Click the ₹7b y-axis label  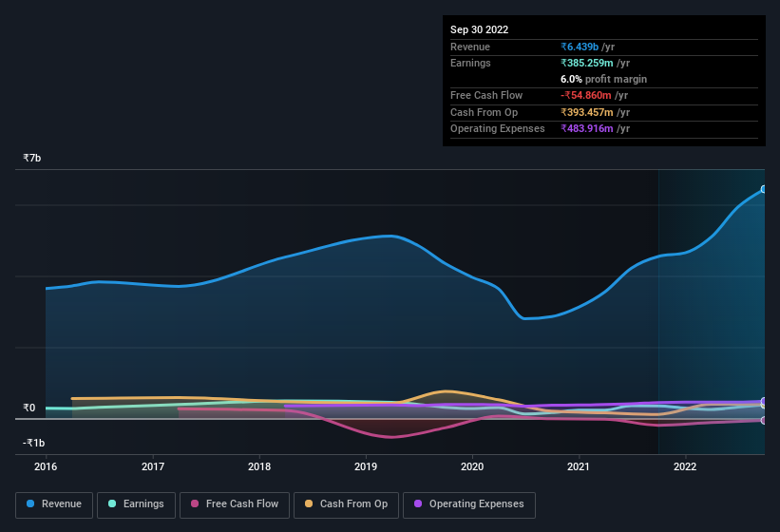pyautogui.click(x=32, y=158)
